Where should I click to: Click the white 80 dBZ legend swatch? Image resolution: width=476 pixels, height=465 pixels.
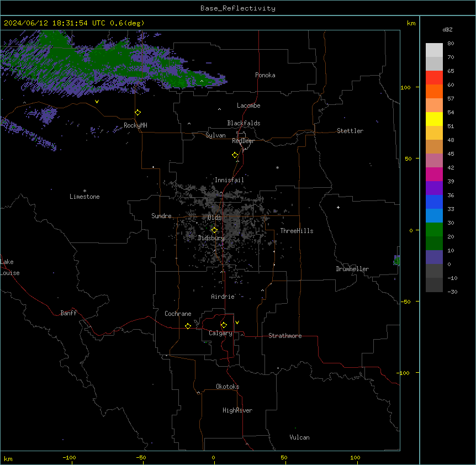click(x=434, y=50)
